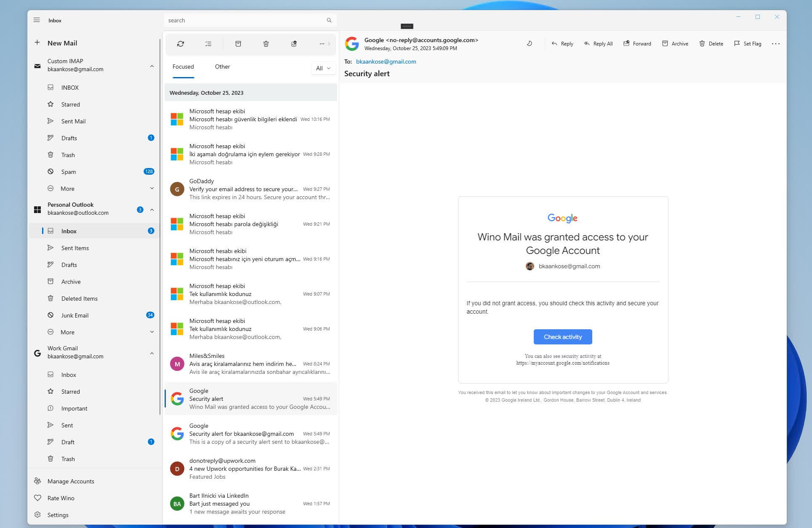This screenshot has height=528, width=812.
Task: Click the archive icon above message list
Action: point(238,44)
